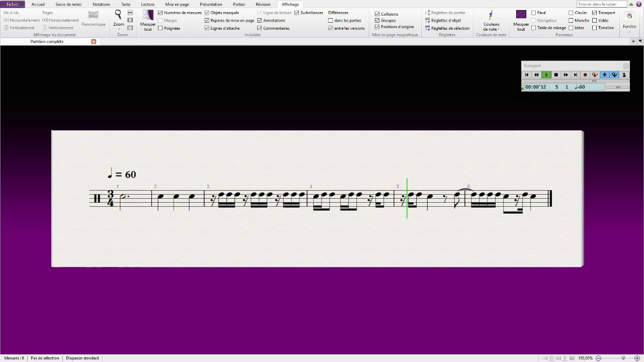The width and height of the screenshot is (644, 362).
Task: Open the Zoom dropdown arrow
Action: tap(119, 29)
